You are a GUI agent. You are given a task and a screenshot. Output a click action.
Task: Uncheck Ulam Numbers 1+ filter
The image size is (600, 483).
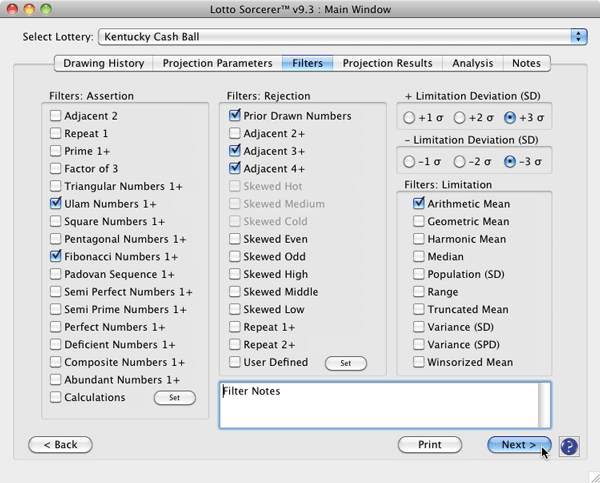[x=56, y=204]
